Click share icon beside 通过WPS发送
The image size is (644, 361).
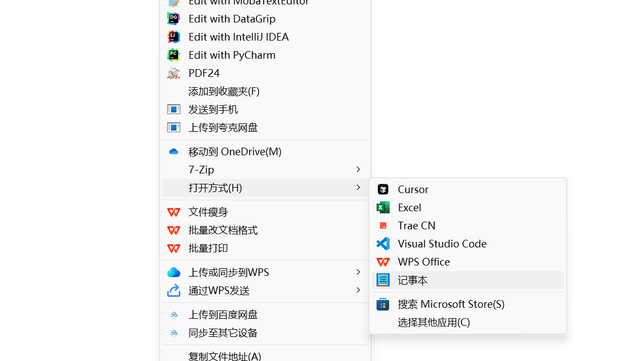(174, 290)
